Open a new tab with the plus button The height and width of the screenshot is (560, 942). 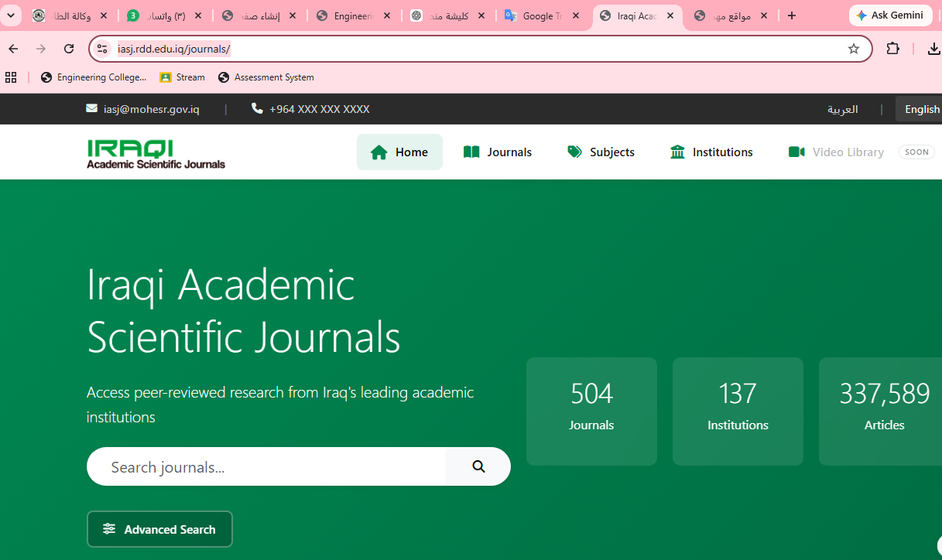point(791,15)
